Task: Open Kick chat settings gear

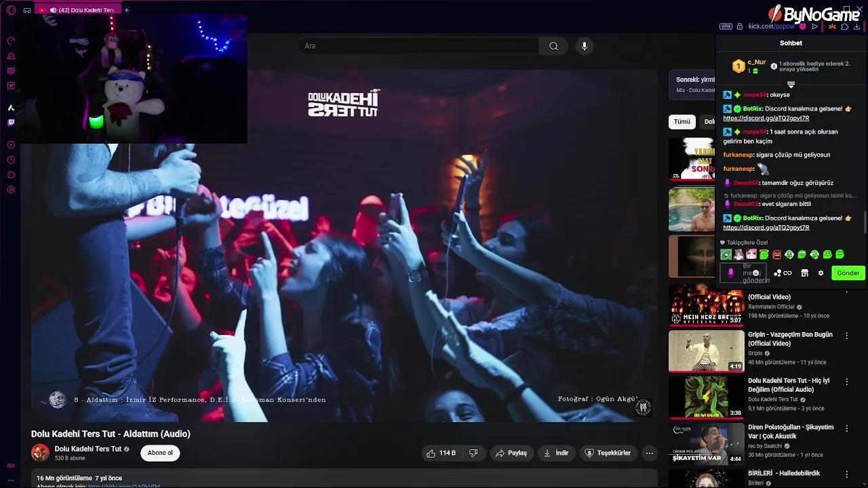Action: coord(821,273)
